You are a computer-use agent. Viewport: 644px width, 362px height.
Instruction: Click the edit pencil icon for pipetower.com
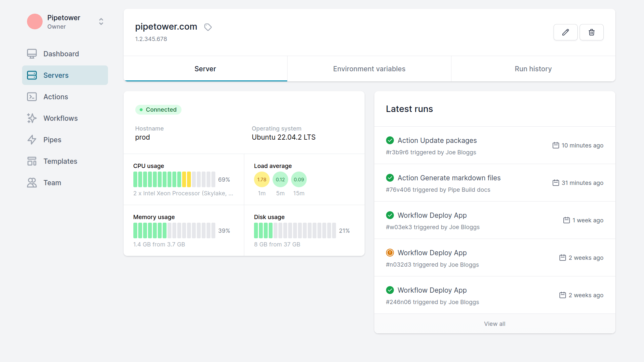click(566, 32)
